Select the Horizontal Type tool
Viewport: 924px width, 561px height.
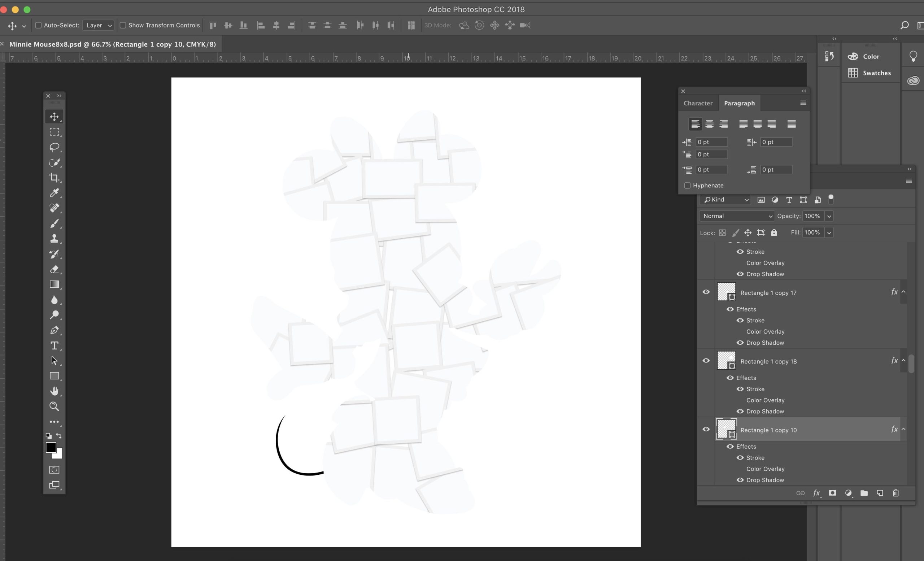pos(55,345)
